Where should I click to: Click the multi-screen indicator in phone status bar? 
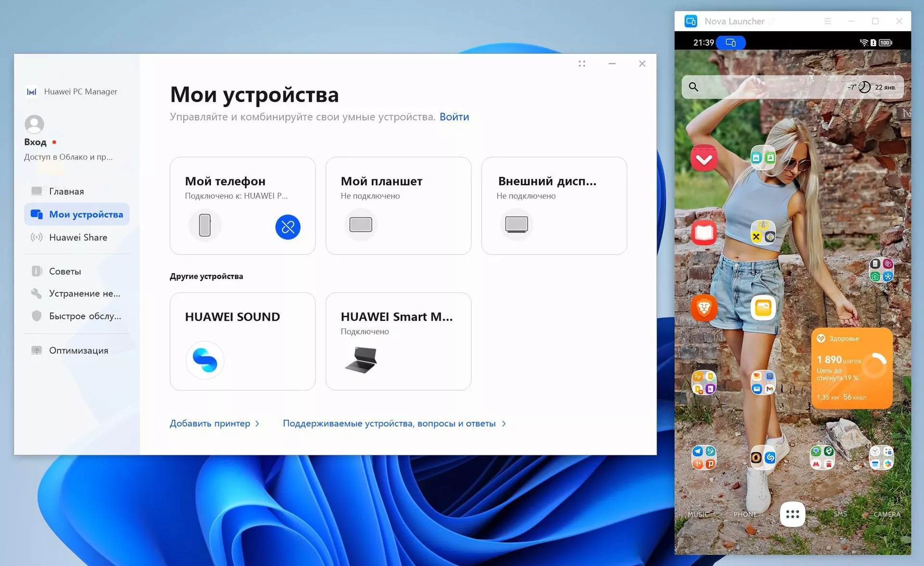[x=731, y=42]
